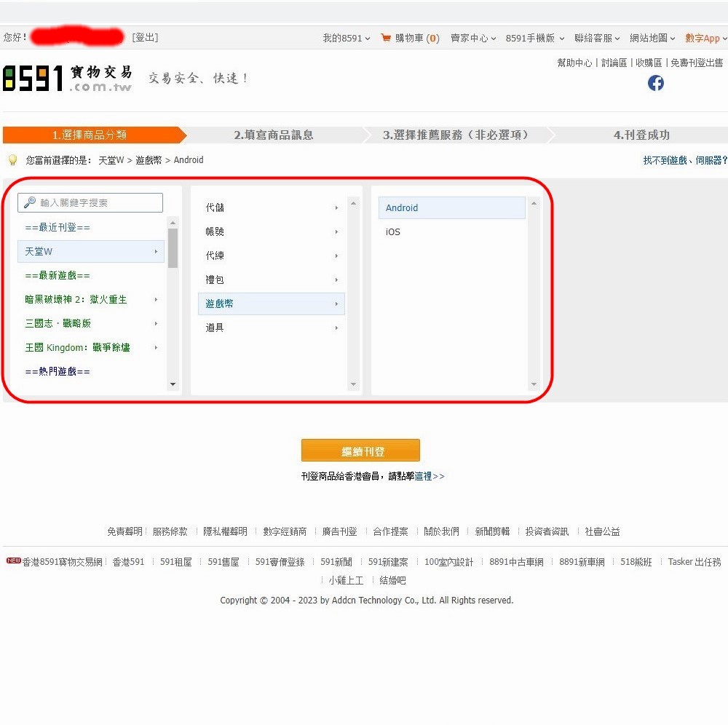This screenshot has width=728, height=725.
Task: Click the NEW badge by 香港8591寶物交易網
Action: tap(13, 560)
